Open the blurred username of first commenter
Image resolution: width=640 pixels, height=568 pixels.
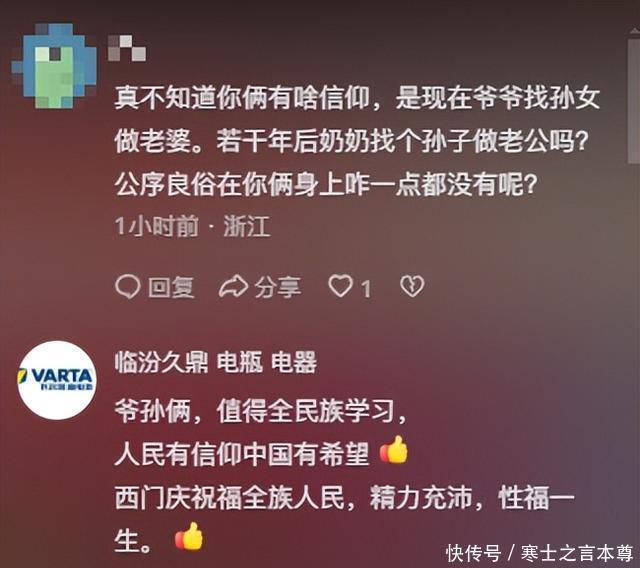click(x=127, y=48)
